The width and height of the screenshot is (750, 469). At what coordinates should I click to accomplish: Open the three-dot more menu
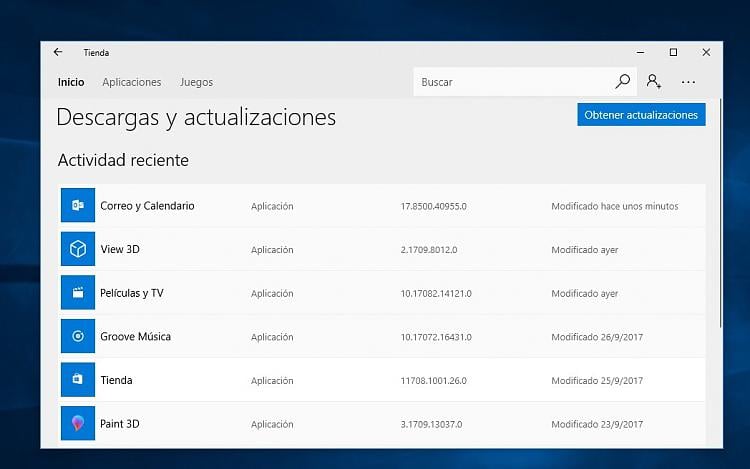point(688,82)
